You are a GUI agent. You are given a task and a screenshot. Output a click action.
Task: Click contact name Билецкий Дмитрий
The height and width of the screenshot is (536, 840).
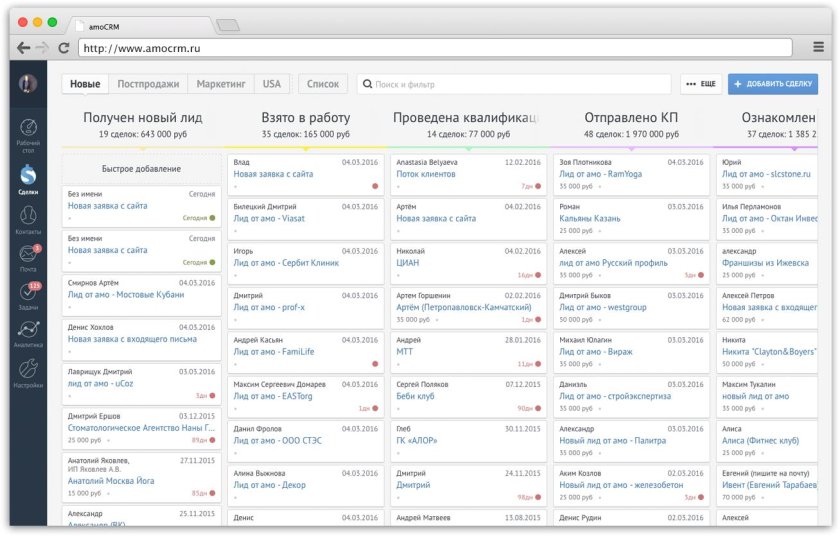(265, 207)
